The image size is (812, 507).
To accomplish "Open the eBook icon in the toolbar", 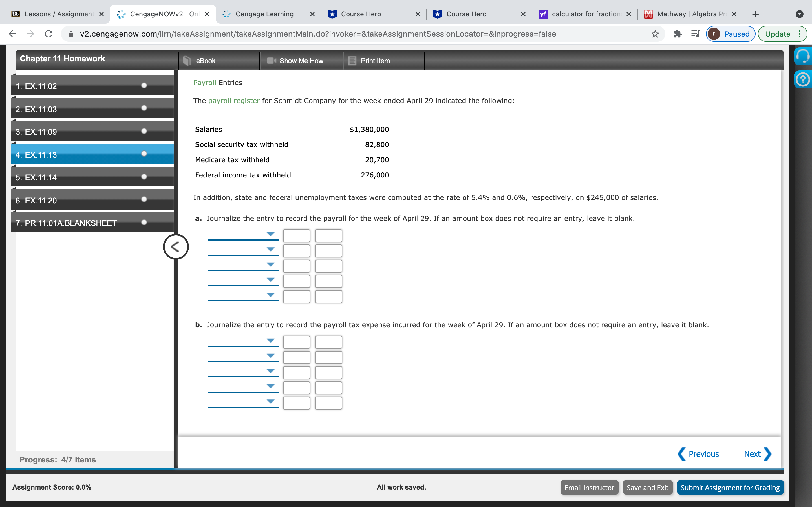I will pos(187,61).
